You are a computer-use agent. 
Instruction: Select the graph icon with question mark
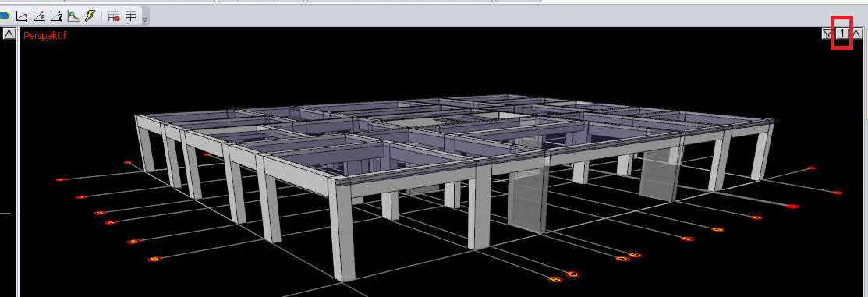[56, 16]
